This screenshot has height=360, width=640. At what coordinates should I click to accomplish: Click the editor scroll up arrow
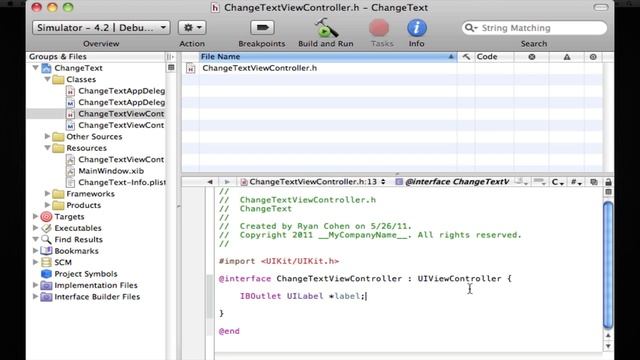pyautogui.click(x=608, y=336)
